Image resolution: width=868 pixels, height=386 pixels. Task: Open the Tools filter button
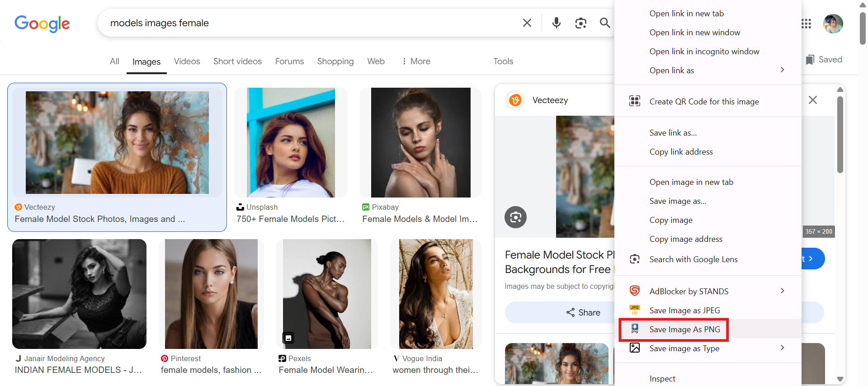503,61
